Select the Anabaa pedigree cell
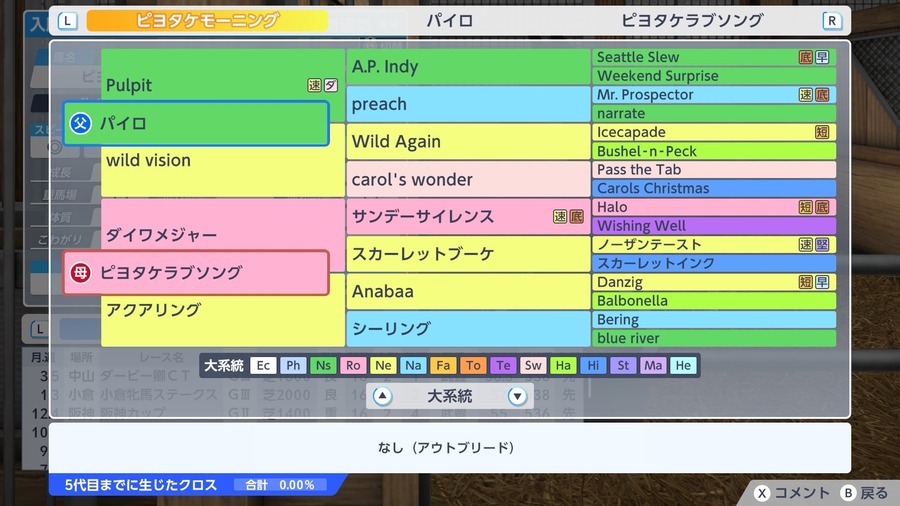This screenshot has width=900, height=506. click(468, 291)
